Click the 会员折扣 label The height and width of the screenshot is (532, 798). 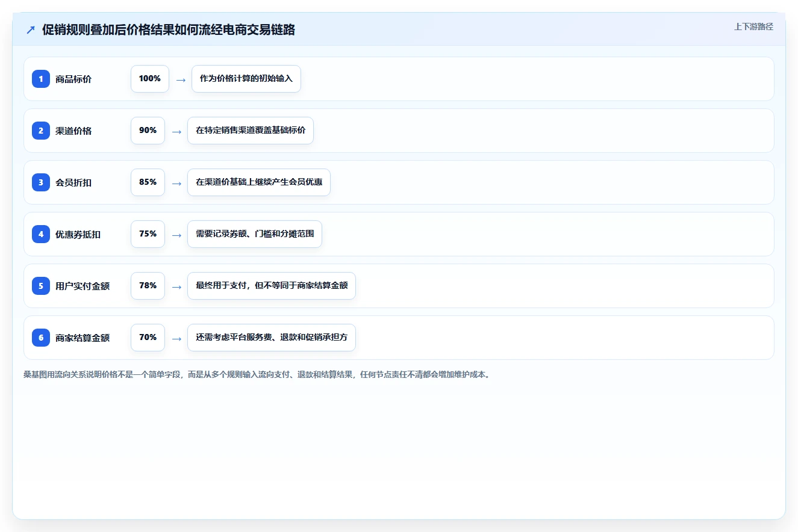(73, 182)
